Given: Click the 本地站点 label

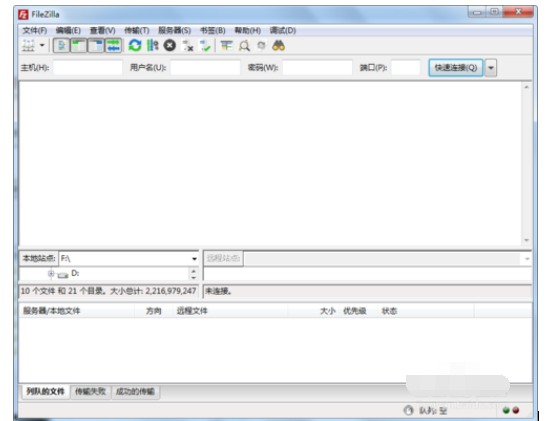Looking at the screenshot, I should point(39,258).
